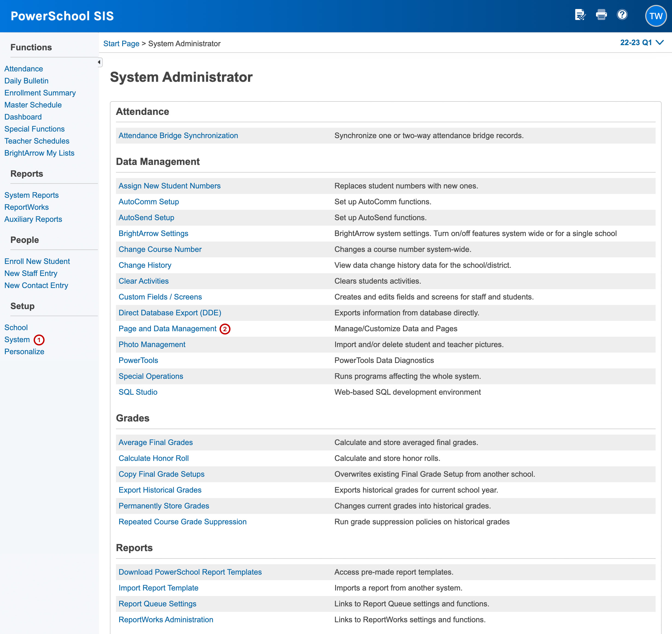
Task: Open BrightArrow My Lists in sidebar
Action: [x=39, y=153]
